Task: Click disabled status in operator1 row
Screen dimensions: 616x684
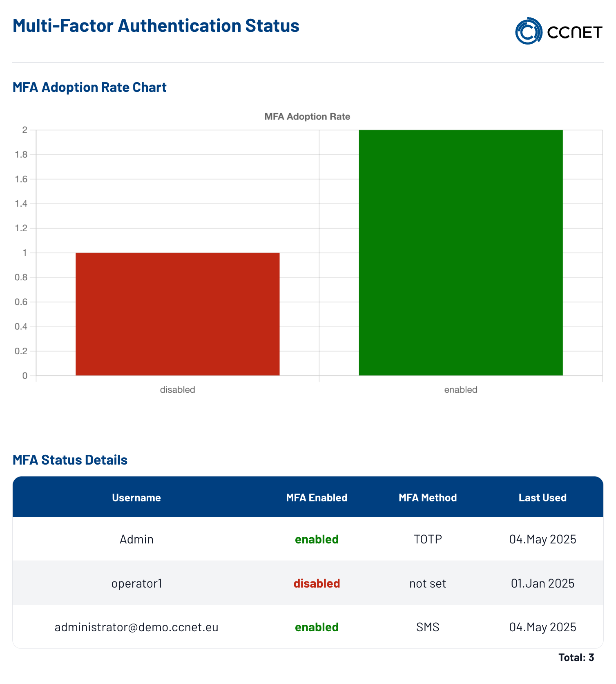Action: 317,583
